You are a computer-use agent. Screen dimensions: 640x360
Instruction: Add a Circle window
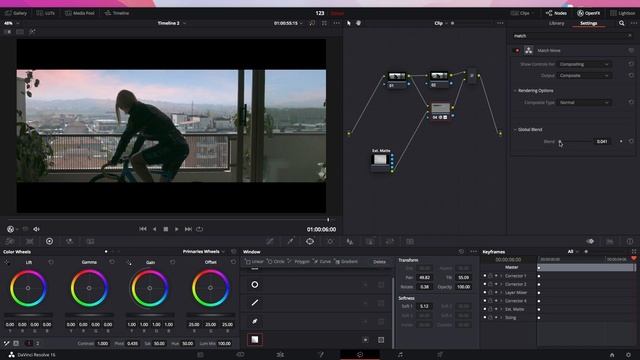276,261
